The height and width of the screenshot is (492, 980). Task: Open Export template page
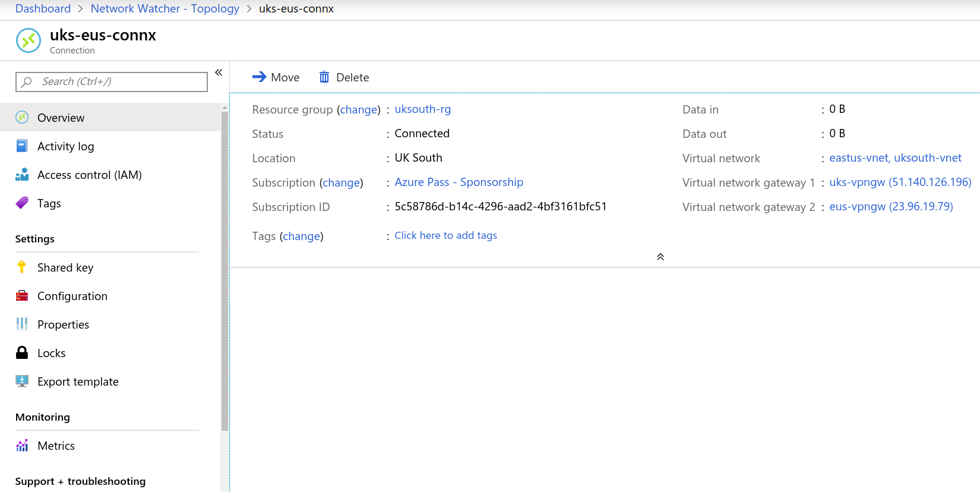(110, 381)
